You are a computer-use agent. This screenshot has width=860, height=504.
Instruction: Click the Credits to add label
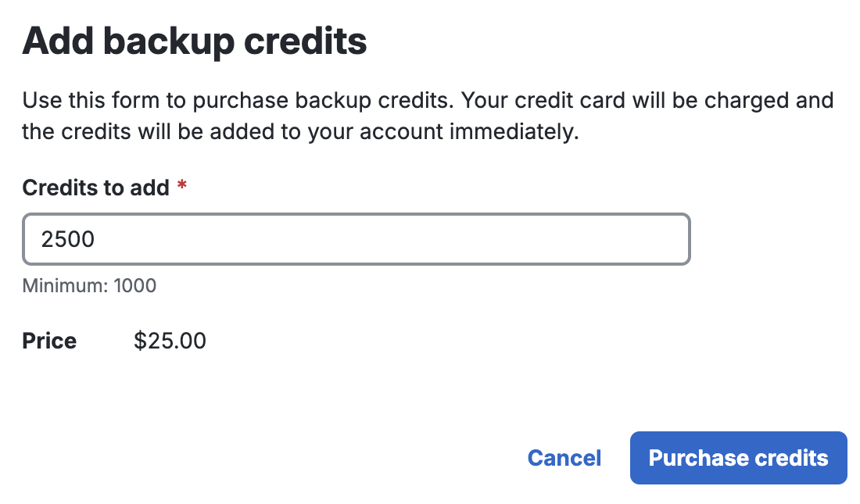click(94, 188)
